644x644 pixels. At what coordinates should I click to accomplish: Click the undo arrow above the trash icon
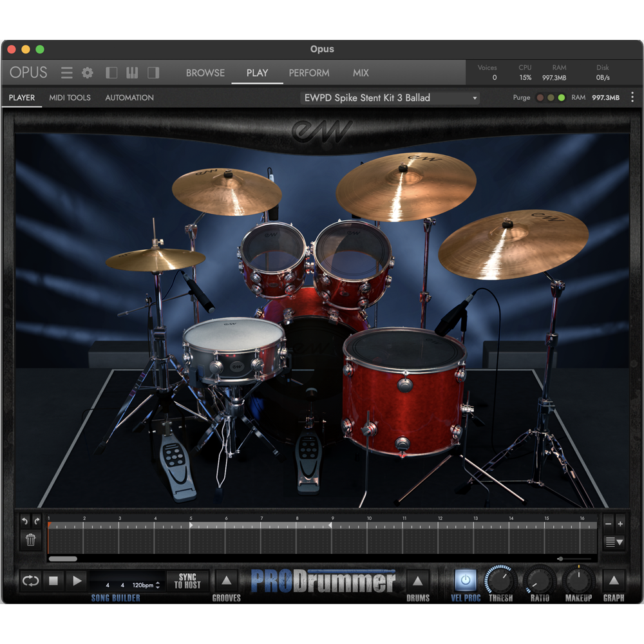[24, 521]
